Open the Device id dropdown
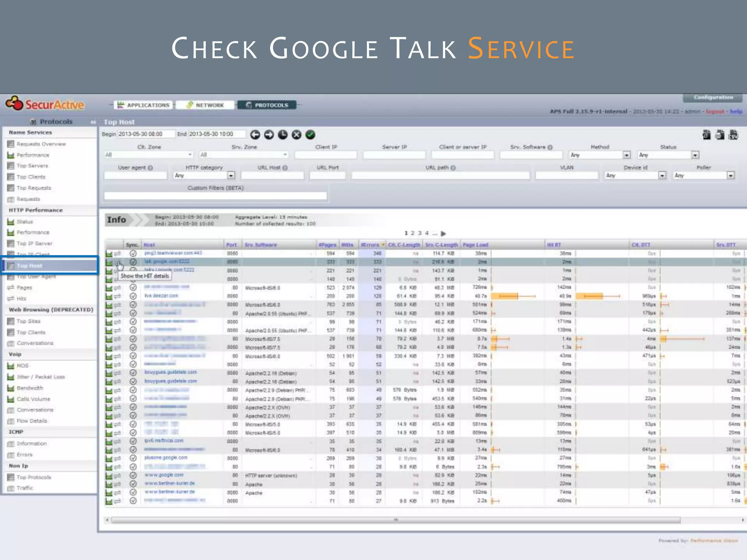The image size is (747, 560). pos(635,176)
